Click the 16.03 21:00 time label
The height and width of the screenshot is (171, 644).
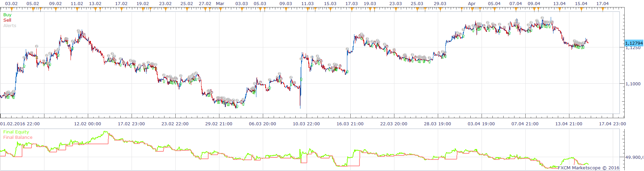pyautogui.click(x=350, y=124)
